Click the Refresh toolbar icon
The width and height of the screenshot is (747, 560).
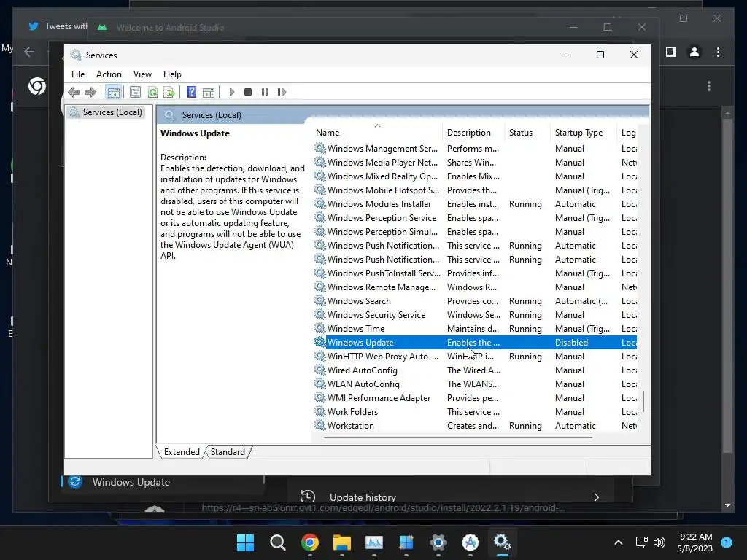(x=152, y=92)
